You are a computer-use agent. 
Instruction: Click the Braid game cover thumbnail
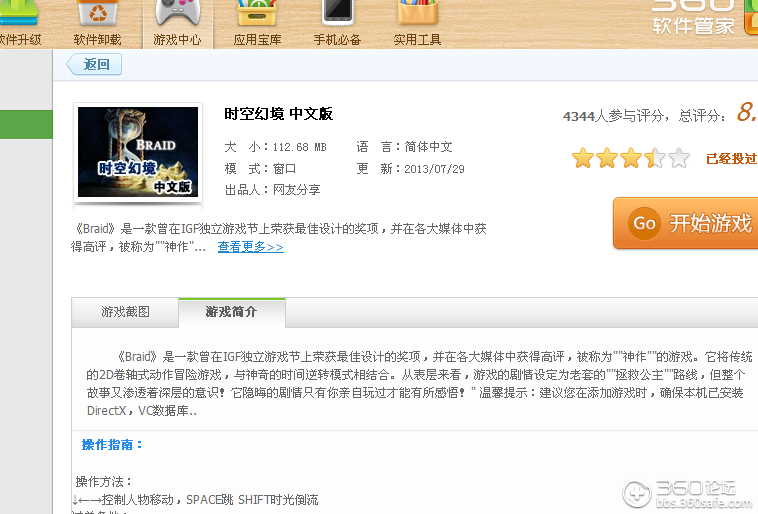point(138,152)
